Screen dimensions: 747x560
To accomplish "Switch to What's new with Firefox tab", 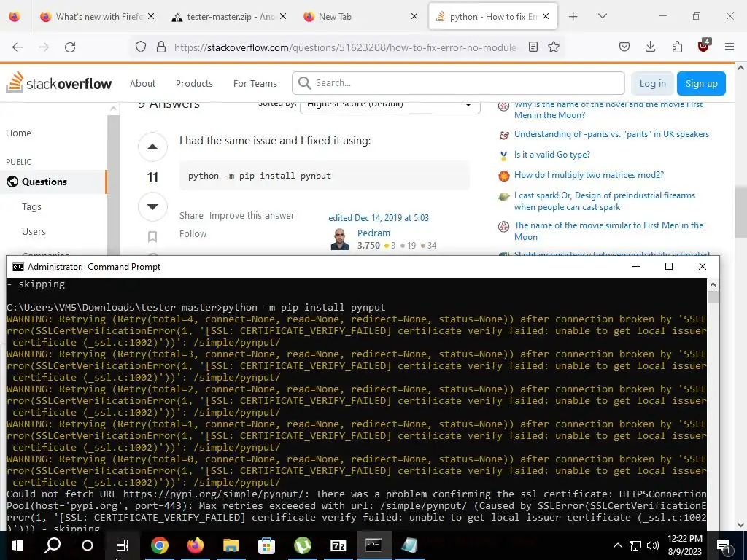I will (x=98, y=17).
